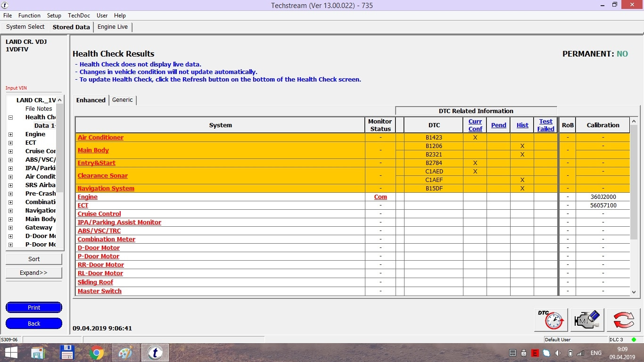This screenshot has width=644, height=362.
Task: Click tree panel scroll up arrow
Action: pos(60,100)
